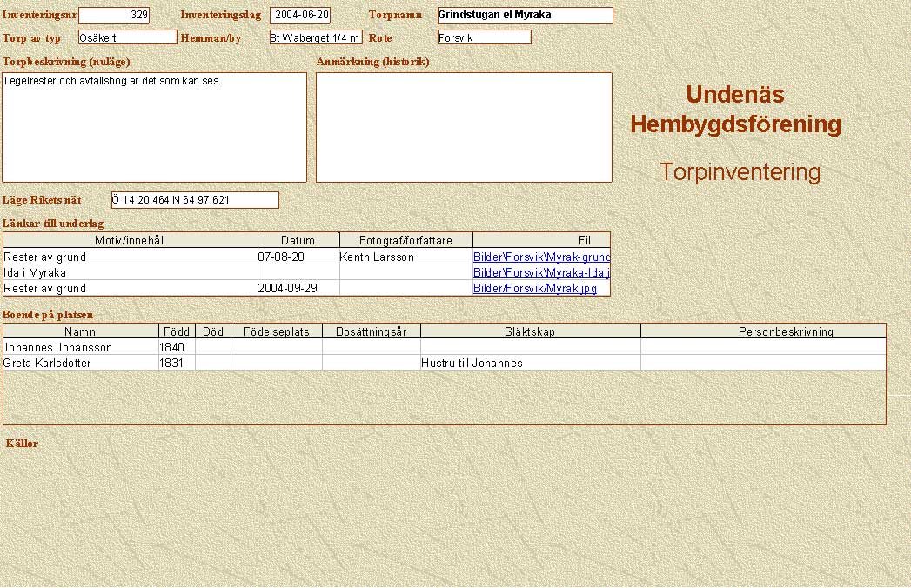The height and width of the screenshot is (588, 911).
Task: Click the Hustru till Johannes relationship cell
Action: 530,364
